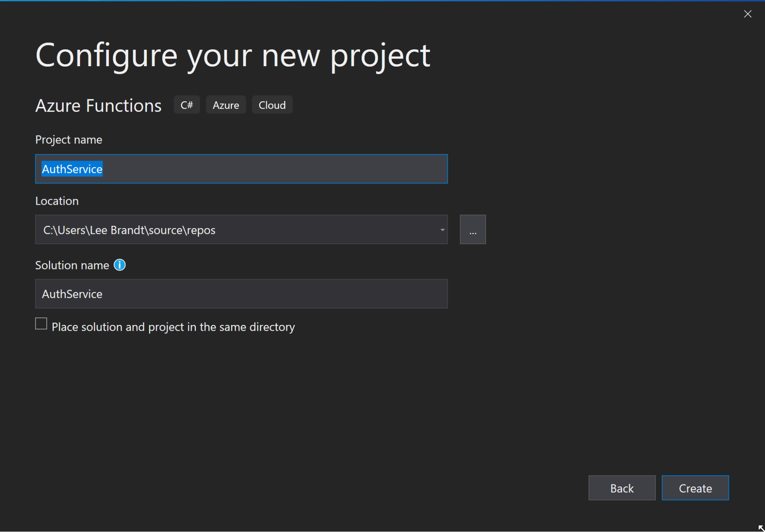
Task: Expand the Location dropdown arrow
Action: click(x=442, y=230)
